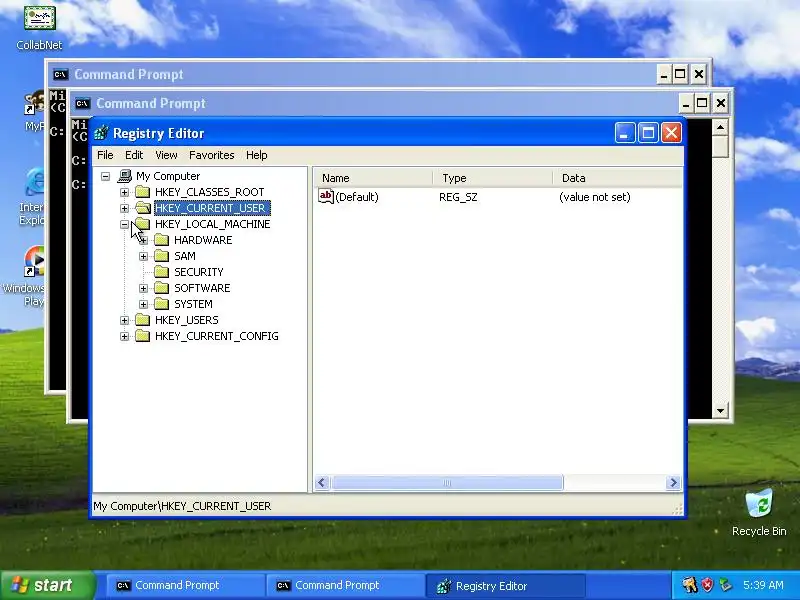The width and height of the screenshot is (800, 600).
Task: Click the HKEY_CLASSES_ROOT folder icon
Action: [x=143, y=192]
